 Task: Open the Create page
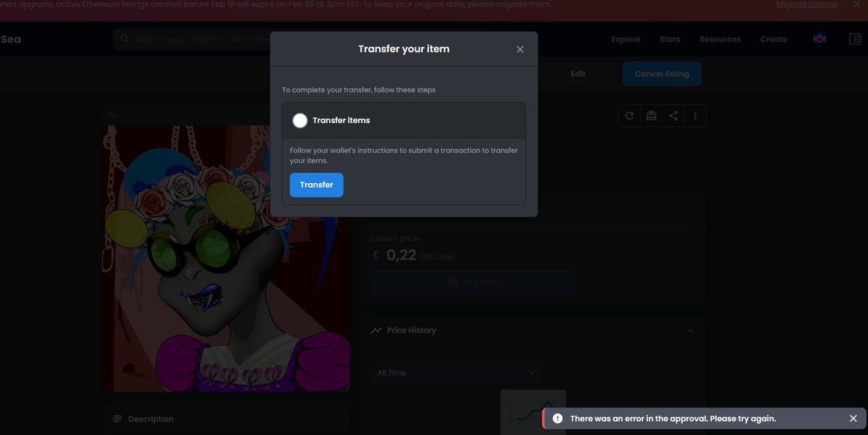click(773, 39)
